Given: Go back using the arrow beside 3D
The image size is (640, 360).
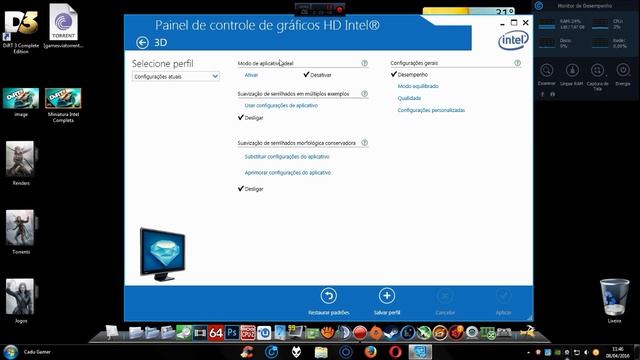Looking at the screenshot, I should [142, 42].
